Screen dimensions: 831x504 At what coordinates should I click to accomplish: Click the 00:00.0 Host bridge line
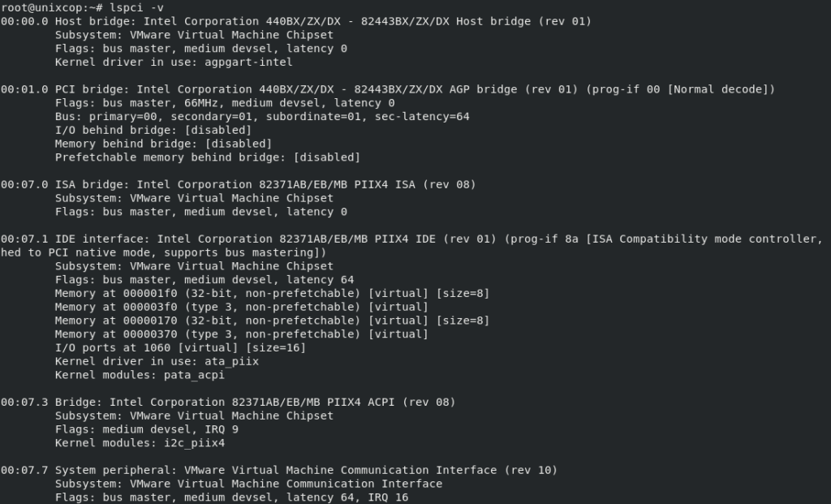[296, 22]
